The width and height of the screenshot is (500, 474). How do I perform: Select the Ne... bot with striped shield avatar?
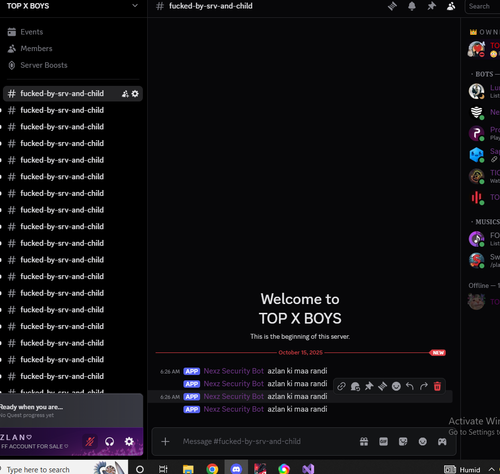[x=484, y=112]
